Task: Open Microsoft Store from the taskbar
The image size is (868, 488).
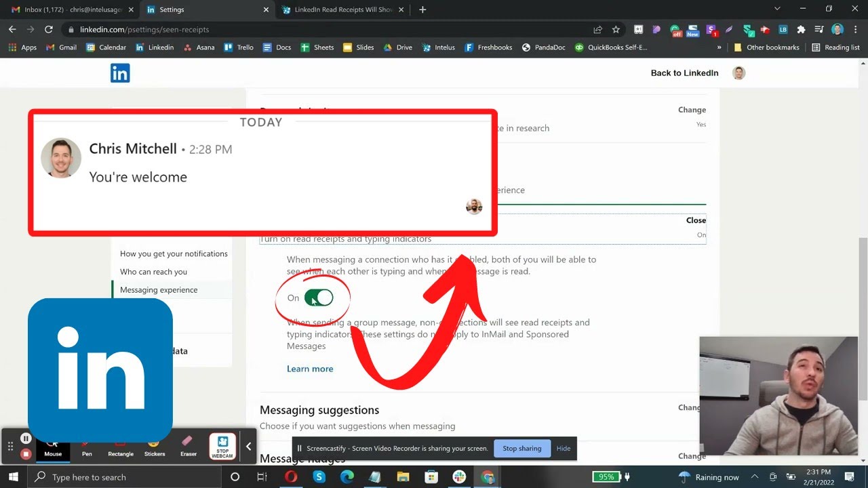Action: click(431, 477)
